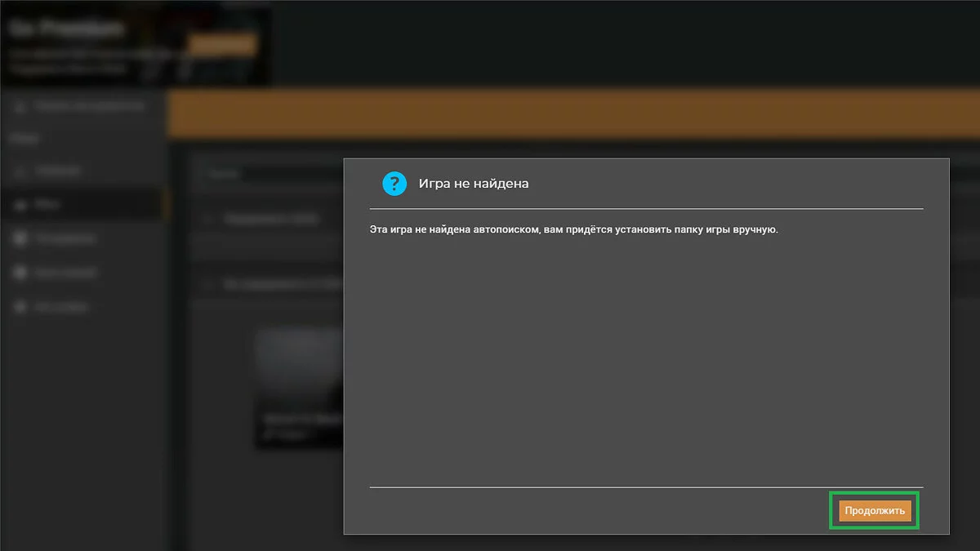Expand the first games section header chevron
Screen dimensions: 980x551
[x=209, y=219]
